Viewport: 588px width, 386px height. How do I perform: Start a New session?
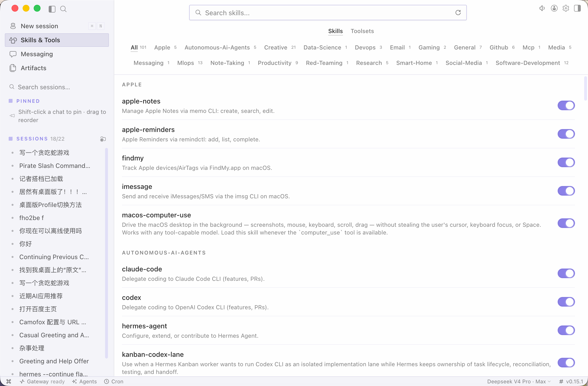(x=57, y=26)
